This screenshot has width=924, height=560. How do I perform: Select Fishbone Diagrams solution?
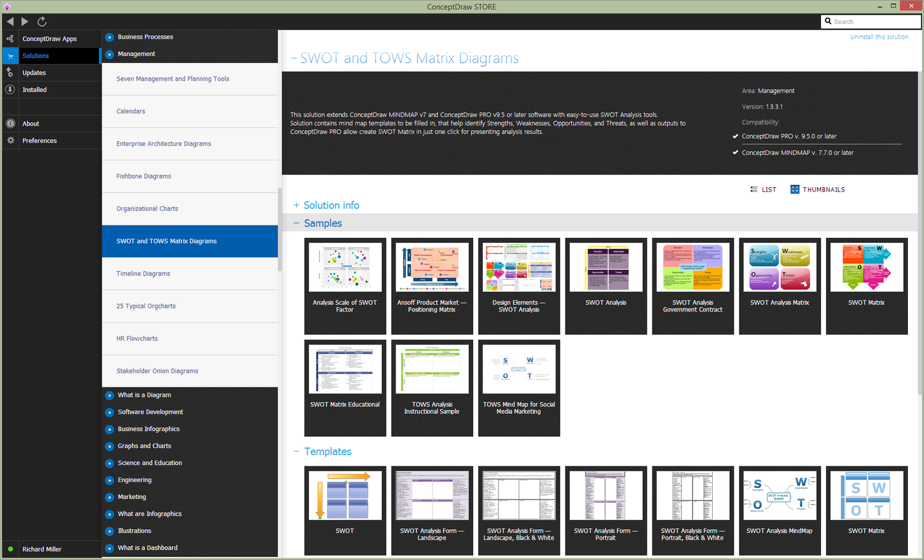point(190,176)
